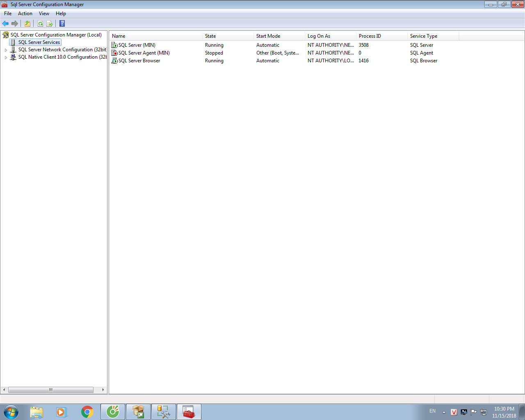Click the monitor tray icon beside the V
Viewport: 525px width, 420px height.
coord(464,412)
